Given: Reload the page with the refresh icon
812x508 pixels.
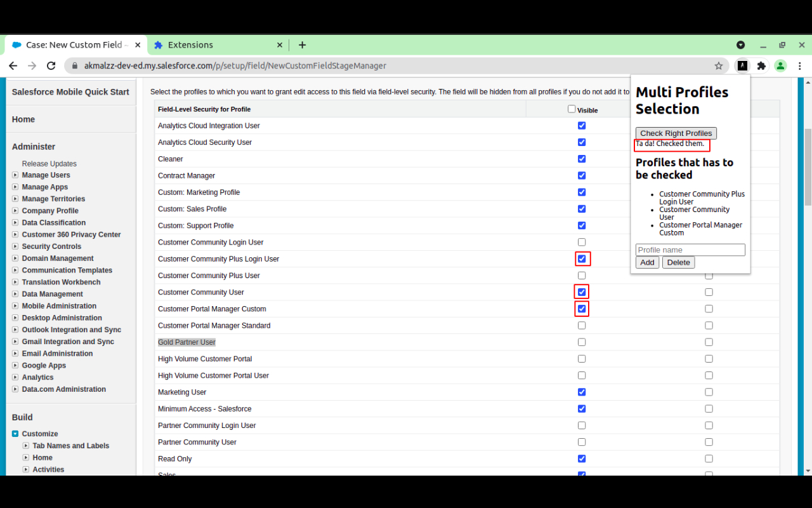Looking at the screenshot, I should point(51,65).
